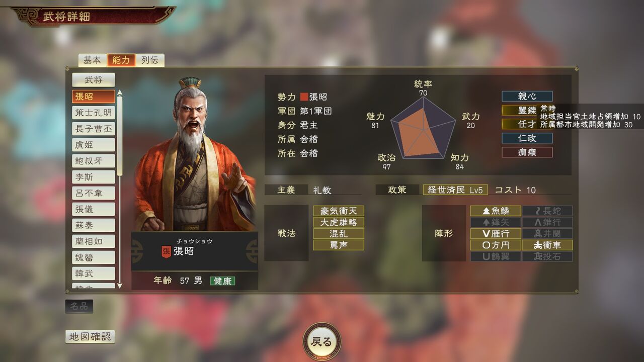644x362 pixels.
Task: Click the officer list scroll-down arrow
Action: click(120, 286)
